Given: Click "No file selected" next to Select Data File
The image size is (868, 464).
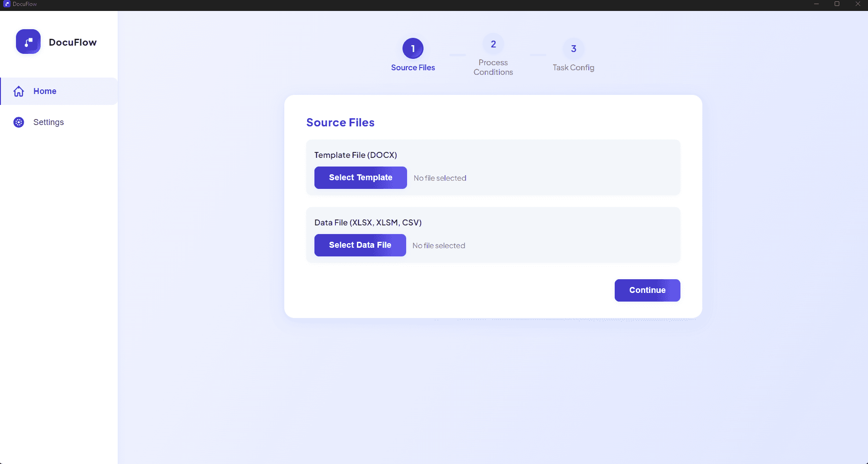Looking at the screenshot, I should click(439, 245).
